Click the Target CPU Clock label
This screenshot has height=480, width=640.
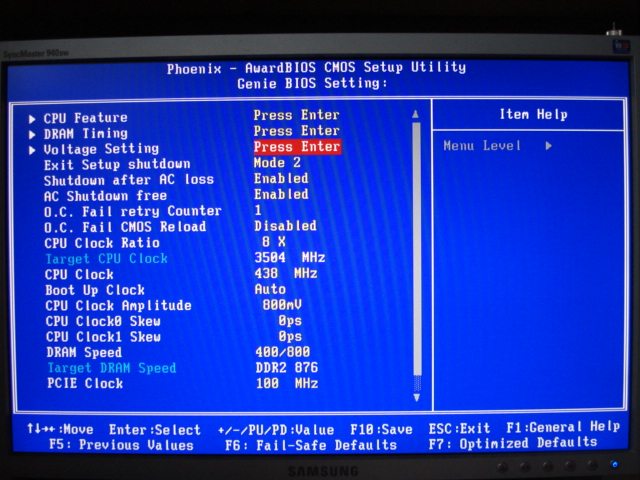[107, 259]
